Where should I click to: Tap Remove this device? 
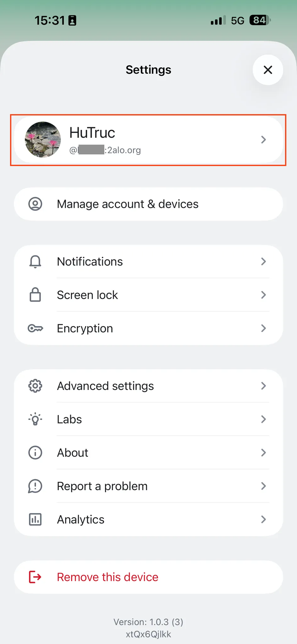point(107,577)
